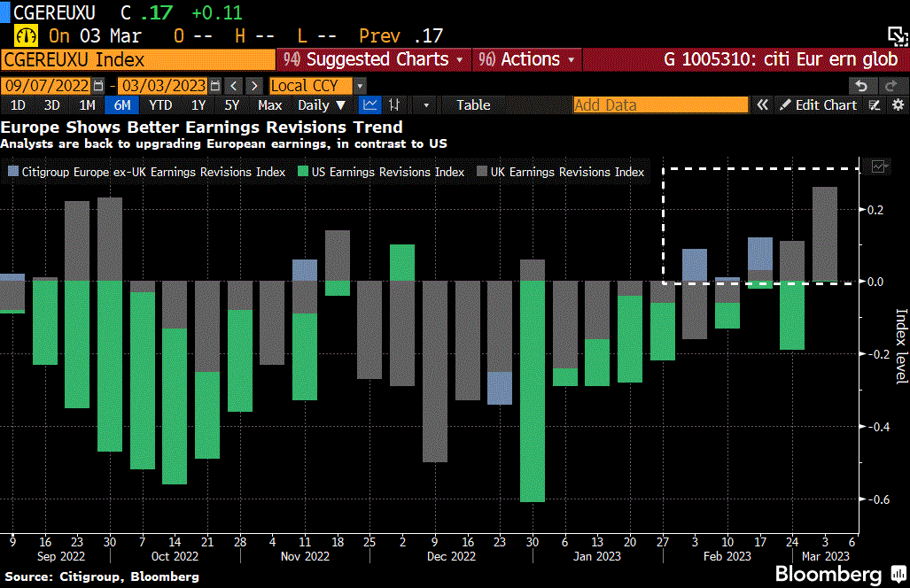Select the line chart type icon

pyautogui.click(x=369, y=105)
